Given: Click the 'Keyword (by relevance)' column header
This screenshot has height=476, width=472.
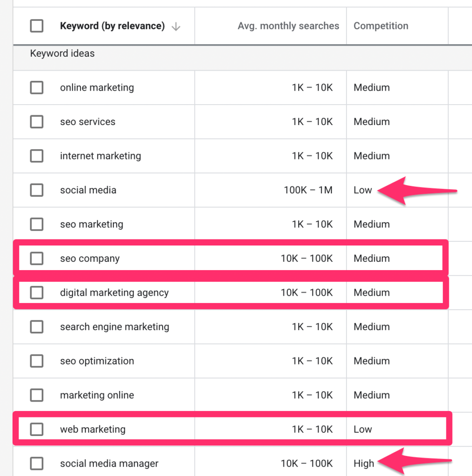Looking at the screenshot, I should [x=112, y=26].
